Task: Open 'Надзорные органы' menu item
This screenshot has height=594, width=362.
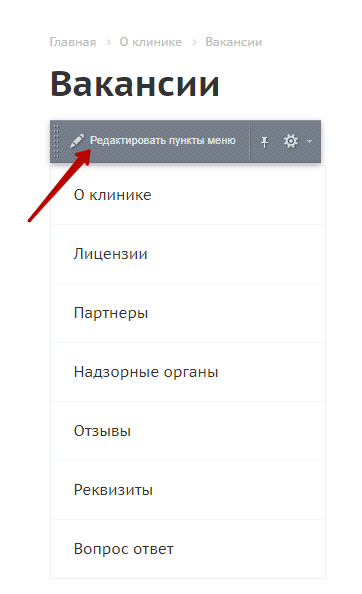Action: pyautogui.click(x=188, y=372)
